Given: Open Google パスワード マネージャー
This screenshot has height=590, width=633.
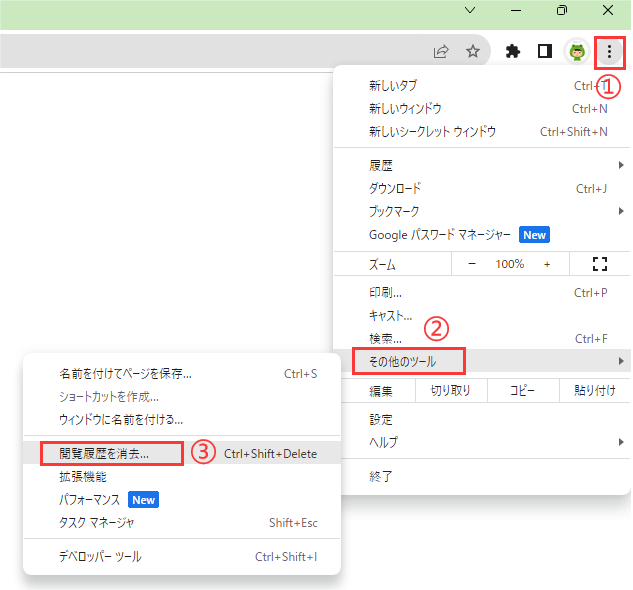Looking at the screenshot, I should [x=482, y=235].
